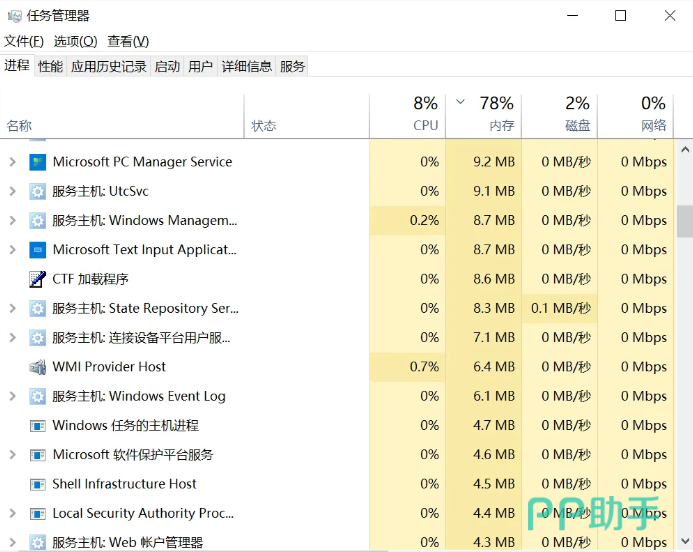Click the Local Security Authority Process icon
This screenshot has height=552, width=693.
pos(38,513)
